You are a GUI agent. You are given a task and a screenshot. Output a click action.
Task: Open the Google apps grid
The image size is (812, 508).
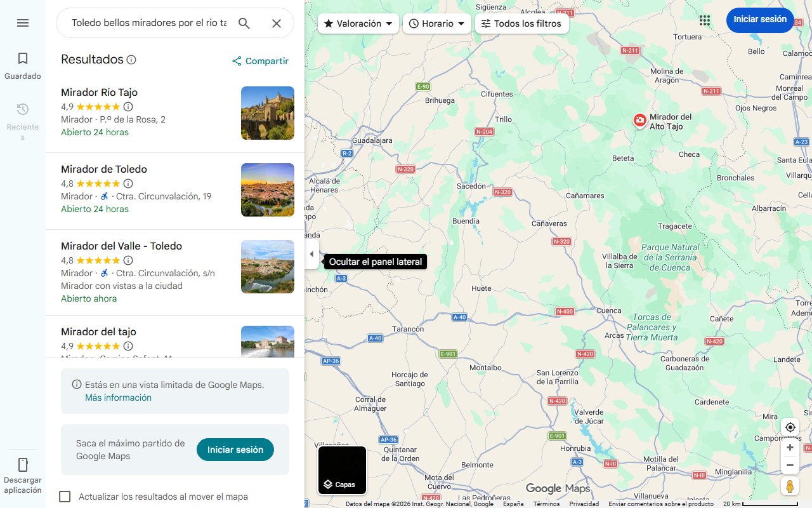[x=705, y=20]
